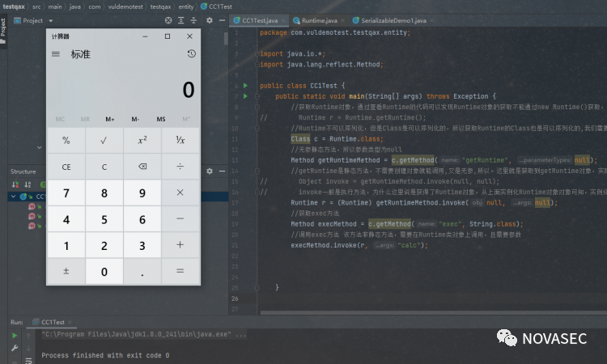The width and height of the screenshot is (607, 364).
Task: Click the 'src' breadcrumb in navigation bar
Action: point(36,6)
